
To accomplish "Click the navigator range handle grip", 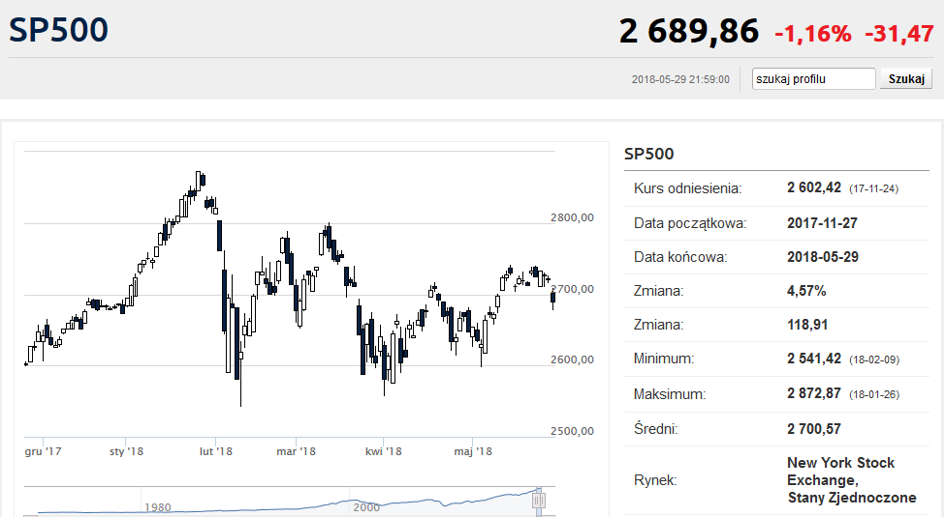I will [539, 501].
